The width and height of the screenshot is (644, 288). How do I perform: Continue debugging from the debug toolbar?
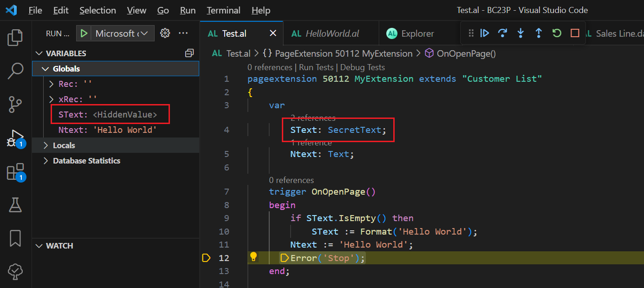click(x=485, y=33)
